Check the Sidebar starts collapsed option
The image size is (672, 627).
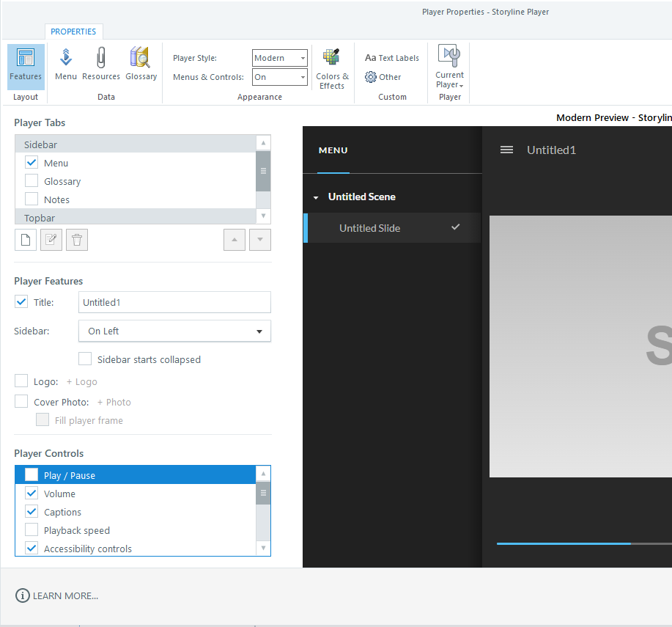pyautogui.click(x=86, y=359)
